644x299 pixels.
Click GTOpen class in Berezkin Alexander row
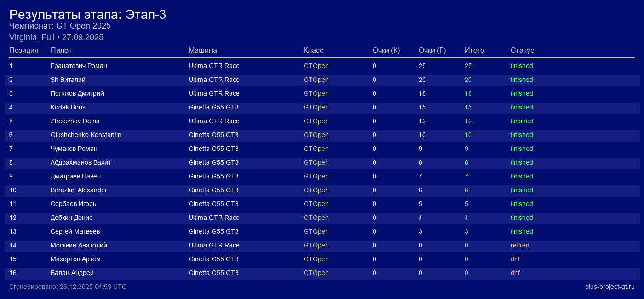pyautogui.click(x=316, y=190)
